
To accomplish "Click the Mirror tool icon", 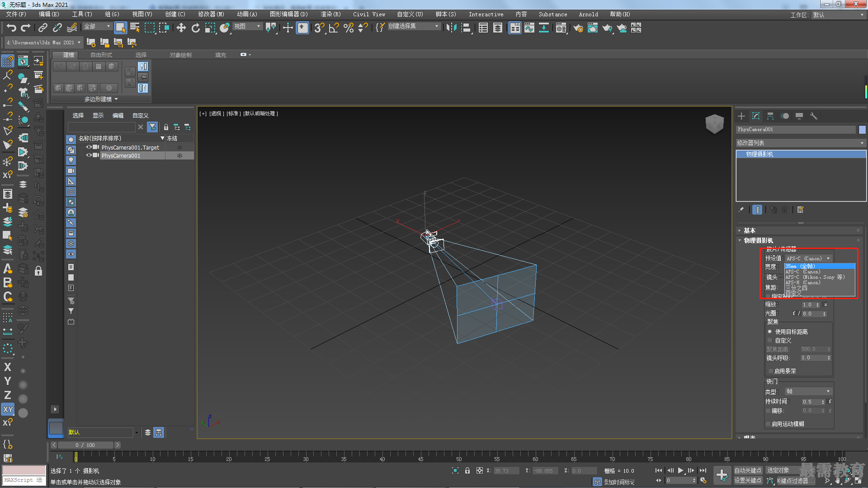I will tap(451, 28).
